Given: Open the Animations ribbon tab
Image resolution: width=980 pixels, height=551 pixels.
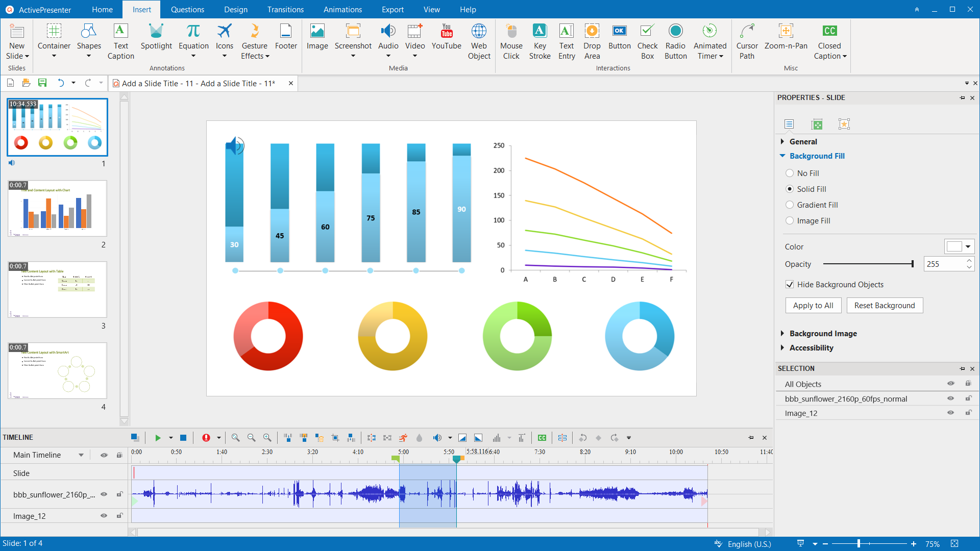Looking at the screenshot, I should coord(342,9).
